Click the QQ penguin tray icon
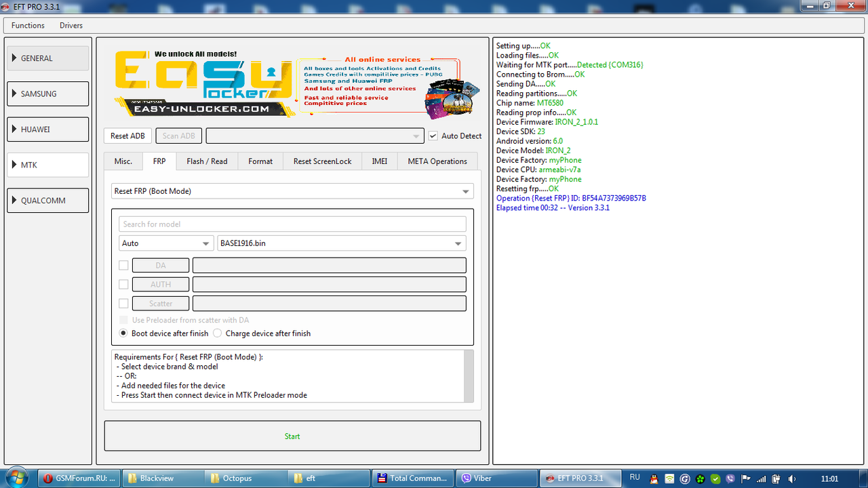The height and width of the screenshot is (488, 868). coord(654,479)
